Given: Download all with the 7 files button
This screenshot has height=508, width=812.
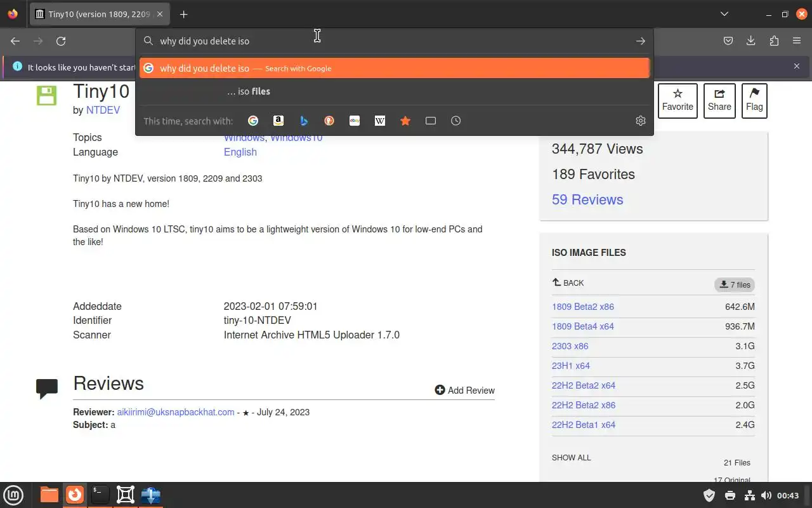Looking at the screenshot, I should point(735,284).
